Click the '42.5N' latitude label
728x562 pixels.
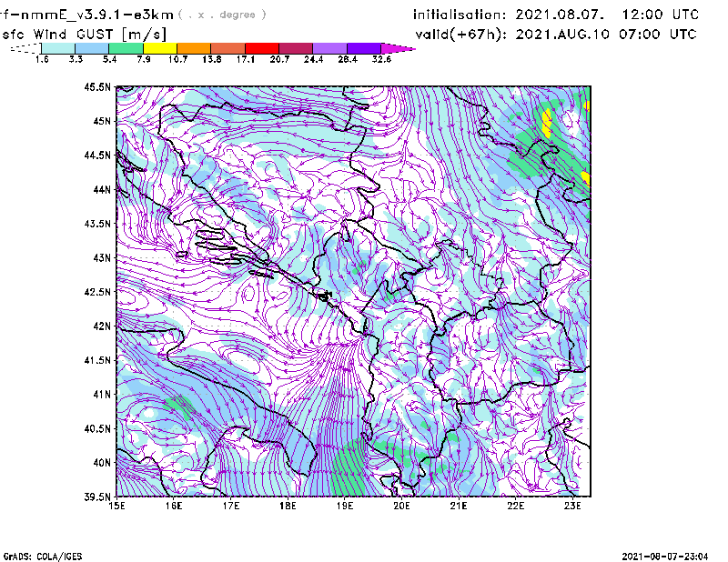(97, 292)
